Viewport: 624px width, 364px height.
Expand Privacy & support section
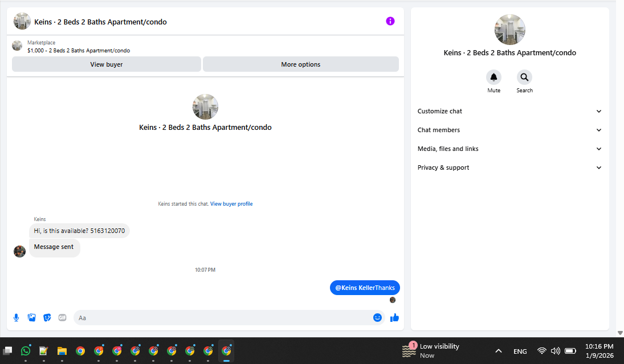point(509,167)
